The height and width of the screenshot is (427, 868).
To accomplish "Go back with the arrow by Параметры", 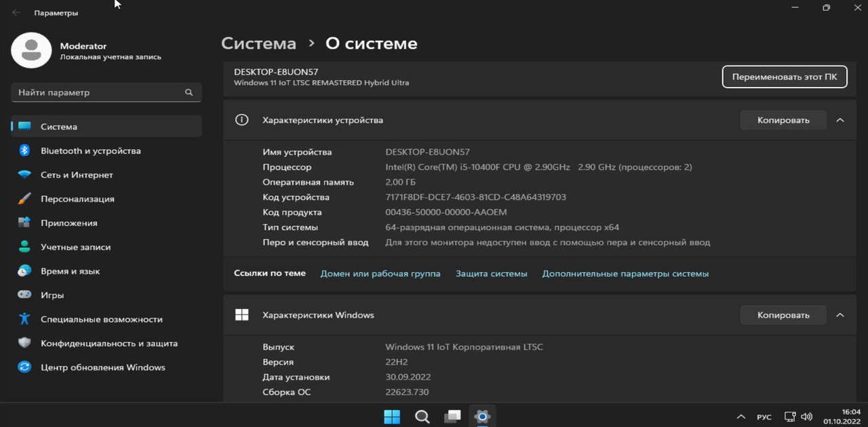I will 16,13.
